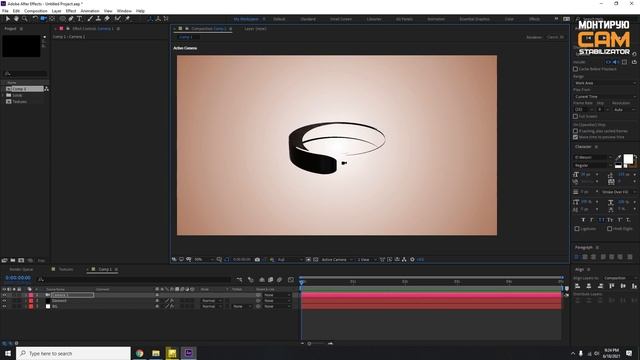Open the Graph Editor icon in timeline

click(291, 280)
